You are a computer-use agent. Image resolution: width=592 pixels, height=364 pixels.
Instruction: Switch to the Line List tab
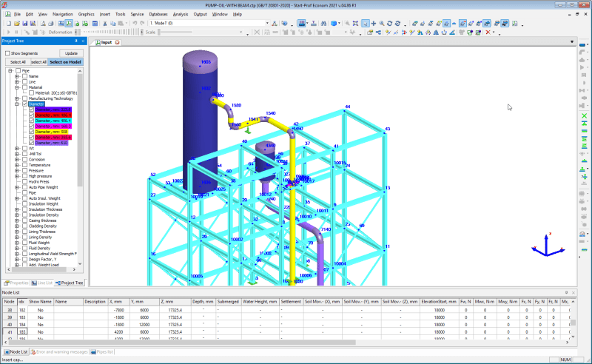point(42,283)
